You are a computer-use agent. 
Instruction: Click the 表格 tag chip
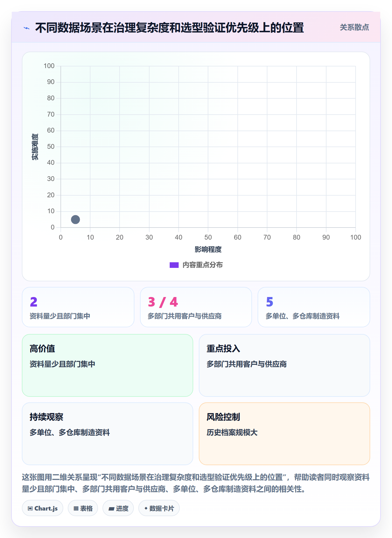point(83,508)
